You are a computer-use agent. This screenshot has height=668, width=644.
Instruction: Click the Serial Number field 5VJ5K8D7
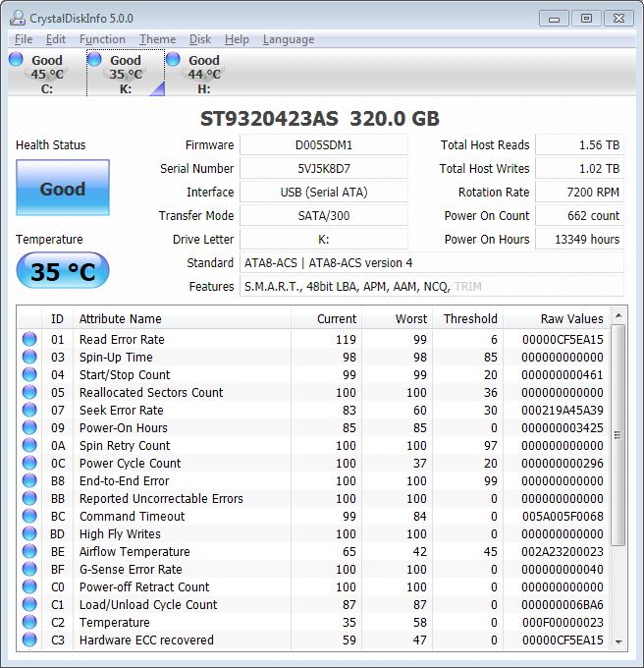324,169
